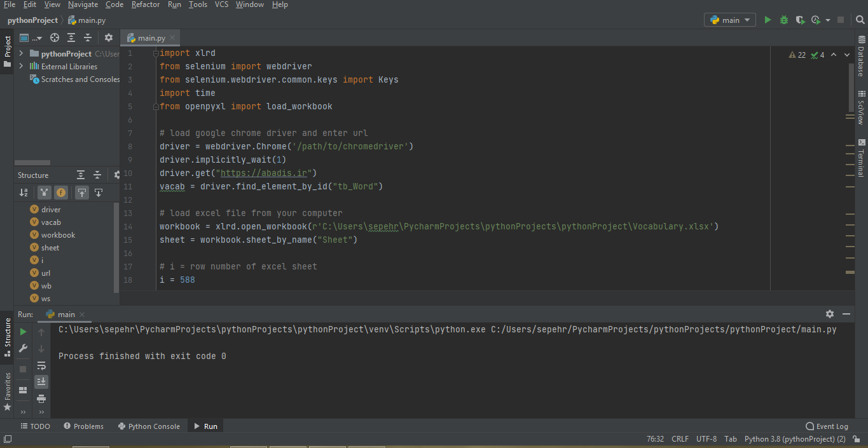Expand all in Project panel toolbar
The image size is (868, 448).
pos(71,37)
